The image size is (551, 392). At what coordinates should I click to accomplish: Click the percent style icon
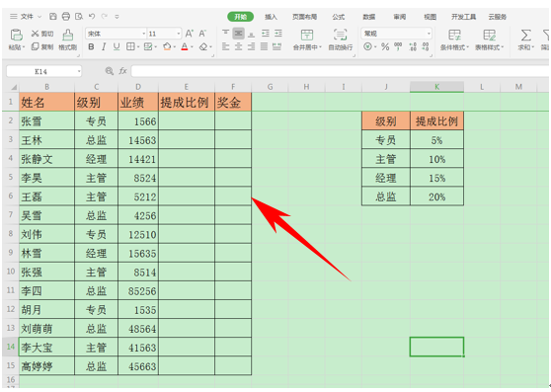(385, 46)
